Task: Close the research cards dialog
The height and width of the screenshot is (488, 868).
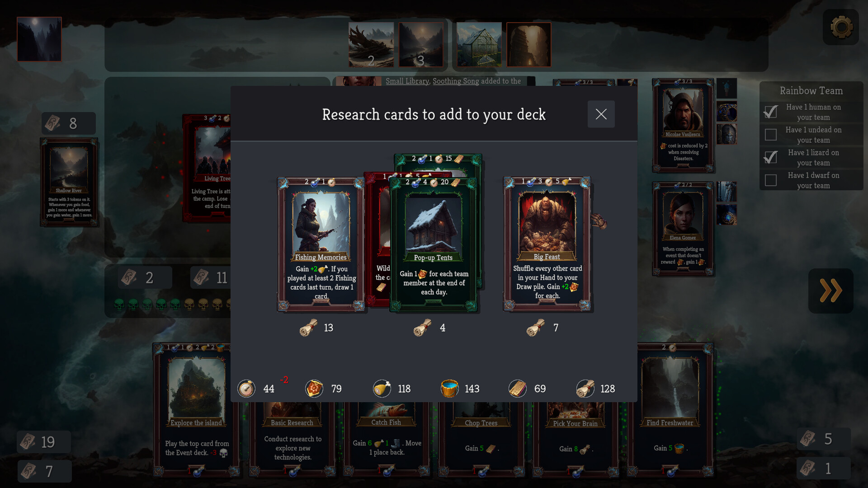Action: click(601, 114)
